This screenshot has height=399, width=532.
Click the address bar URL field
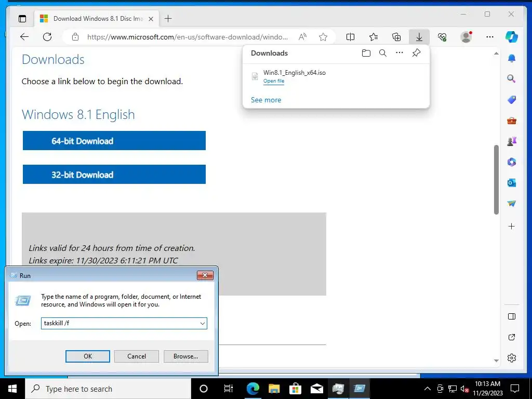[x=187, y=37]
